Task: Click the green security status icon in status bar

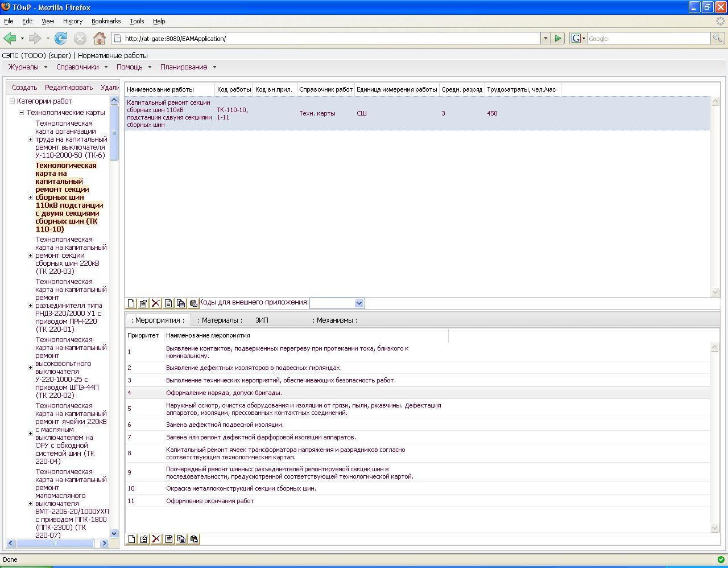Action: [x=721, y=559]
